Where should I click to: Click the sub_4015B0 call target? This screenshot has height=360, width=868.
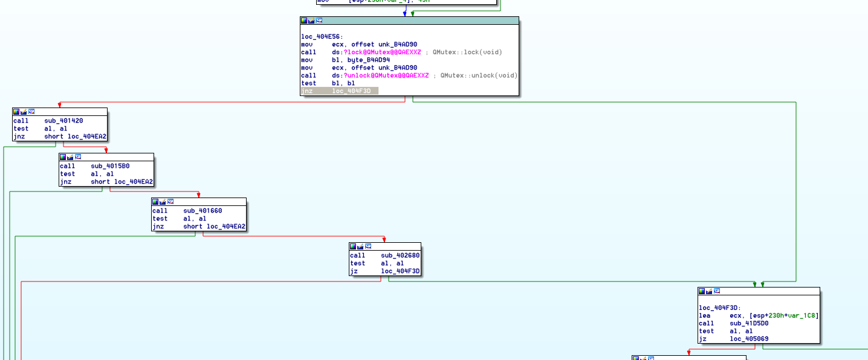[110, 166]
